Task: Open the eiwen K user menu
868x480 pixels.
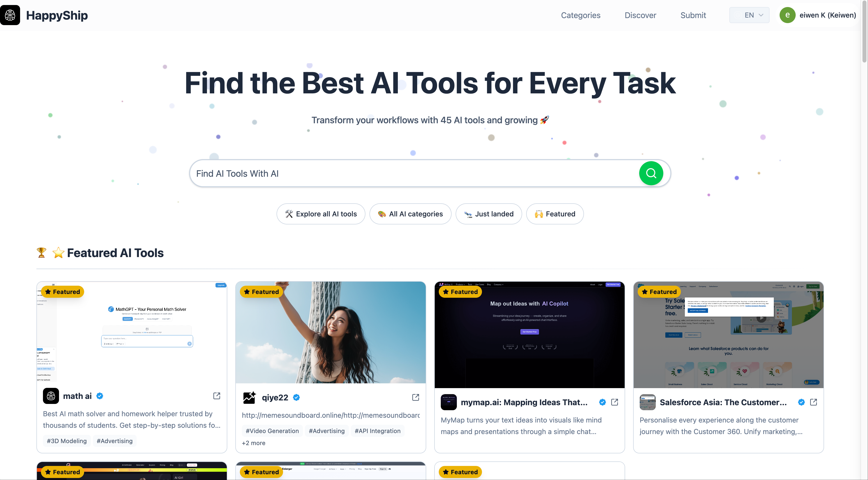Action: pyautogui.click(x=827, y=15)
